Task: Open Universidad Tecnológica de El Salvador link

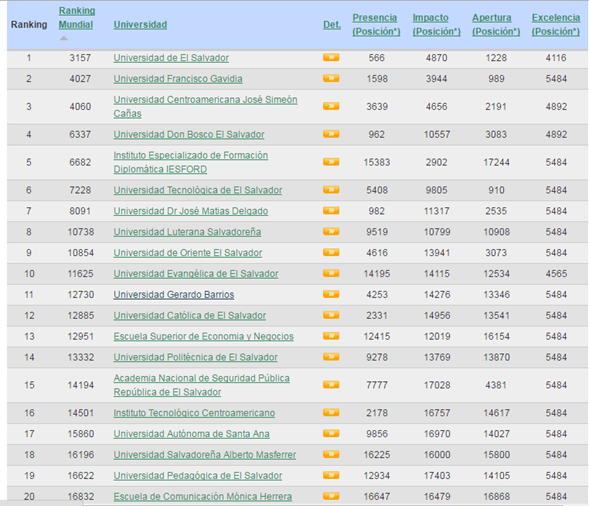Action: [x=198, y=190]
